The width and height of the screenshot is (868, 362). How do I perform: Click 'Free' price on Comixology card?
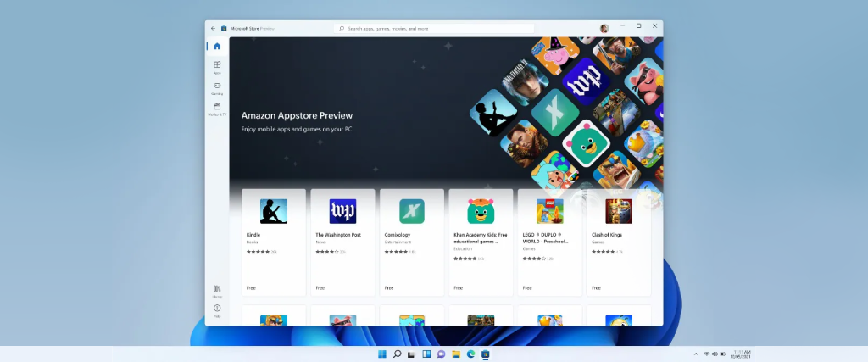(389, 288)
